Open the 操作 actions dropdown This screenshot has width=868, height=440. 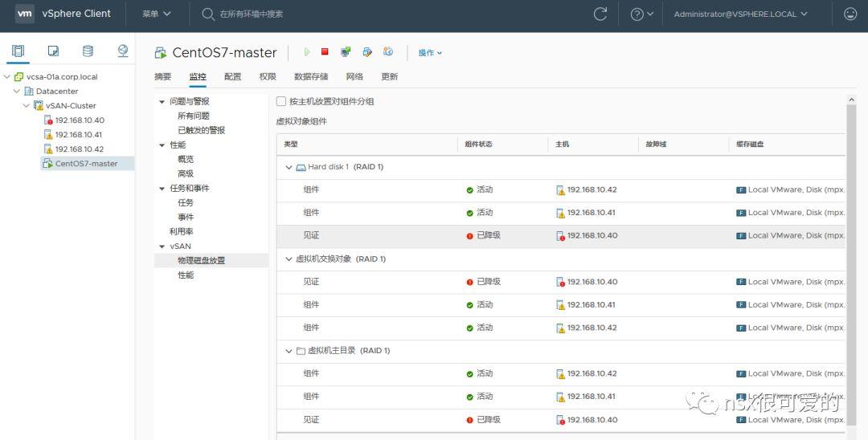pyautogui.click(x=430, y=52)
